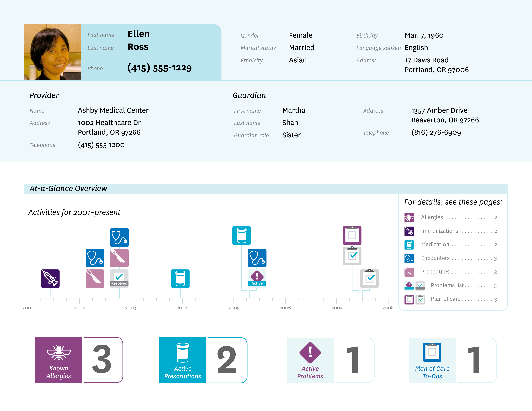532x411 pixels.
Task: Click the Known Allergies summary tile
Action: click(59, 360)
